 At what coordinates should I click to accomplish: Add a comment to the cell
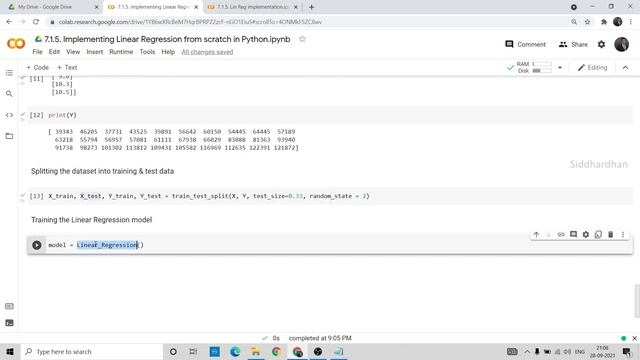tap(573, 234)
